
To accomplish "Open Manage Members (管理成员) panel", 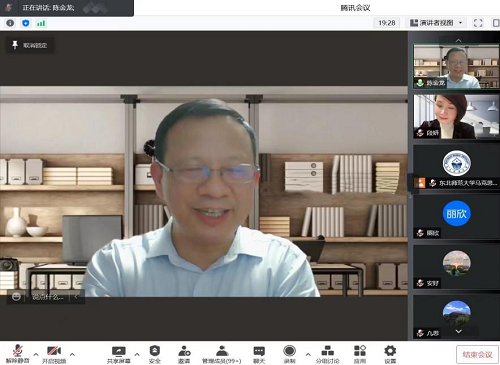I will [x=222, y=354].
